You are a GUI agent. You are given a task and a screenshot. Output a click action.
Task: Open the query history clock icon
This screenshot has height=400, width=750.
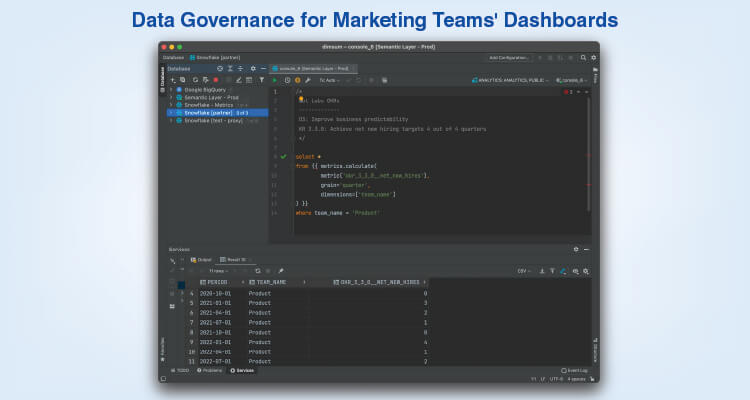coord(287,80)
